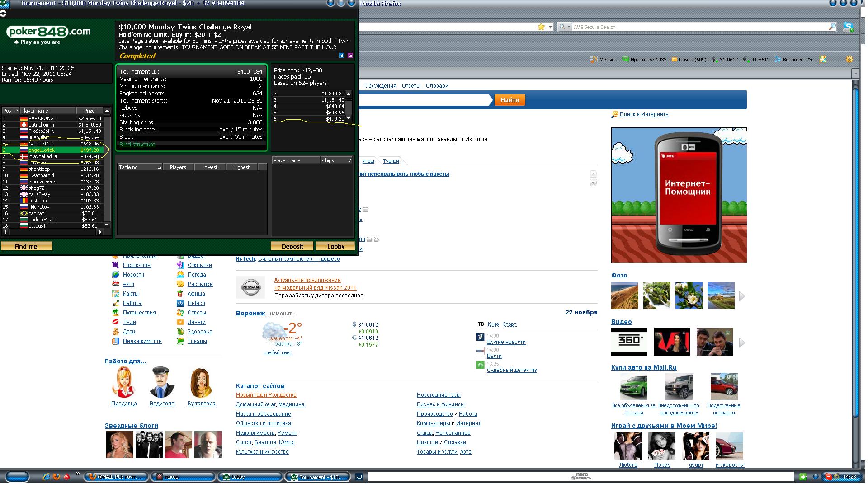Switch to the Туризм tab
This screenshot has width=868, height=488.
point(391,161)
